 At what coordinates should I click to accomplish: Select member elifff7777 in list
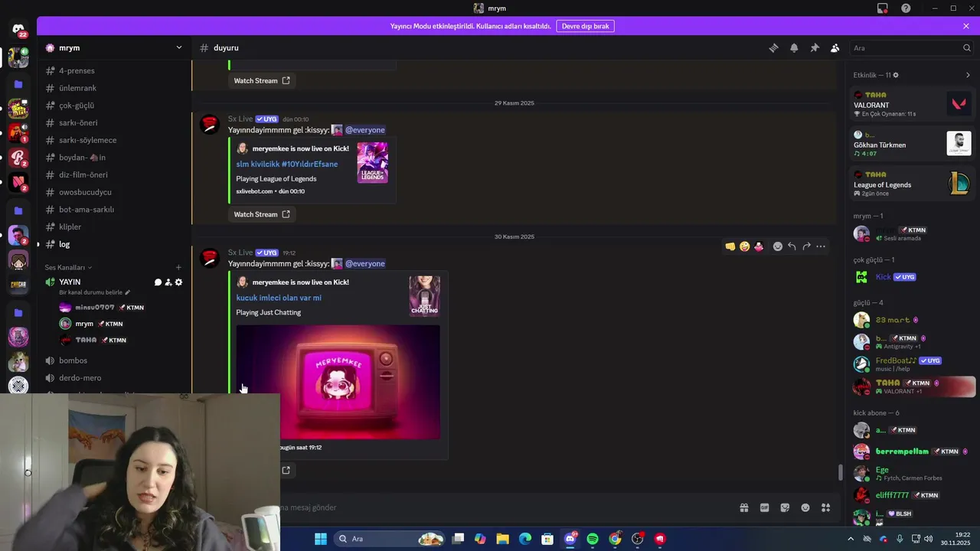(x=912, y=495)
